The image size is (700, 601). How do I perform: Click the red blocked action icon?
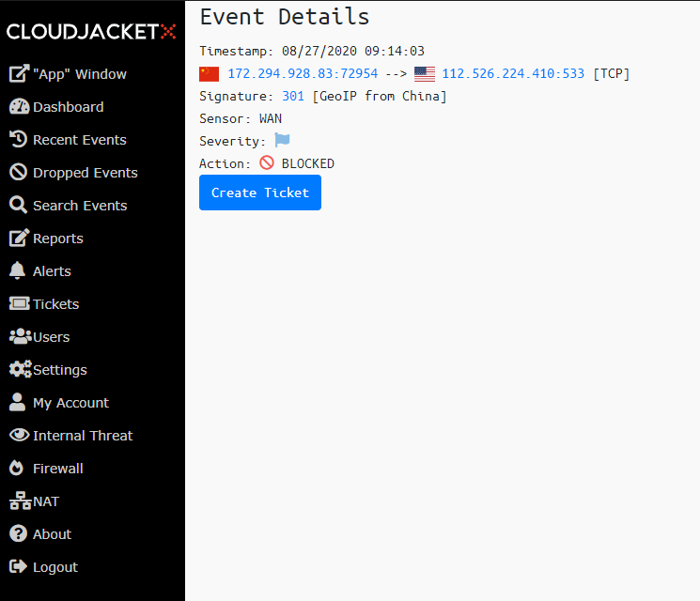click(267, 162)
